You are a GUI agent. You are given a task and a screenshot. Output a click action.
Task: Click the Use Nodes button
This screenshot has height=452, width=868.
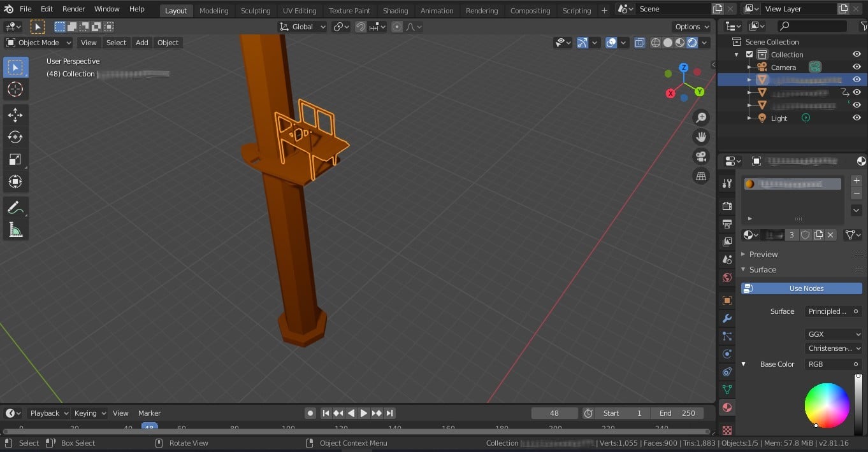tap(801, 288)
